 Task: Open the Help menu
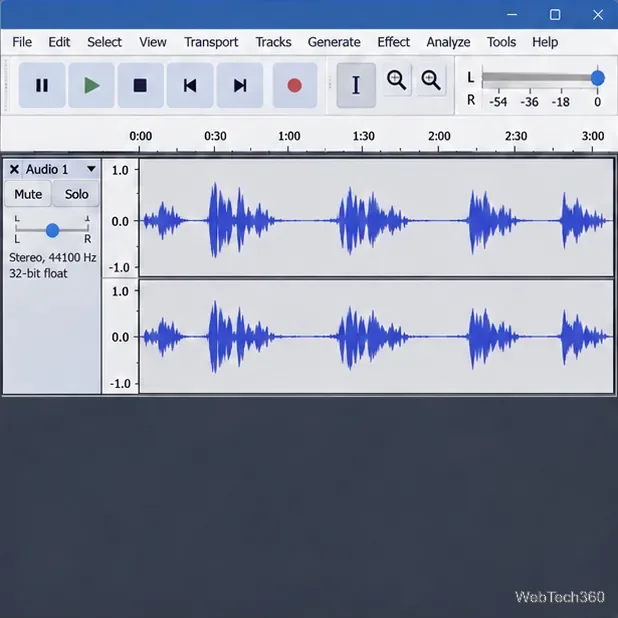click(x=545, y=42)
